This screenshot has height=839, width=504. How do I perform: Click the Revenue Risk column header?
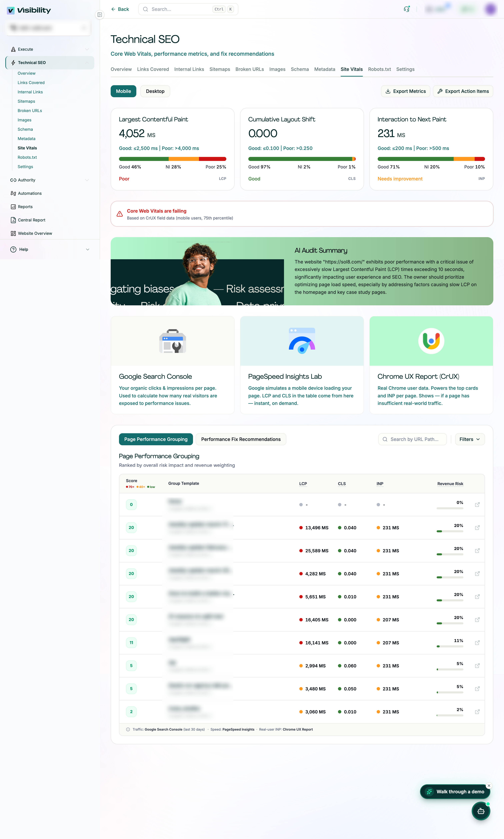pyautogui.click(x=450, y=484)
